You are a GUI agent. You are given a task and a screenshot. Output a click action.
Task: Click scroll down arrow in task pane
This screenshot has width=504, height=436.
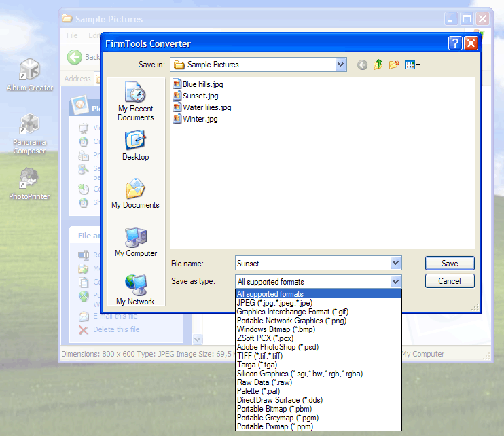point(197,339)
